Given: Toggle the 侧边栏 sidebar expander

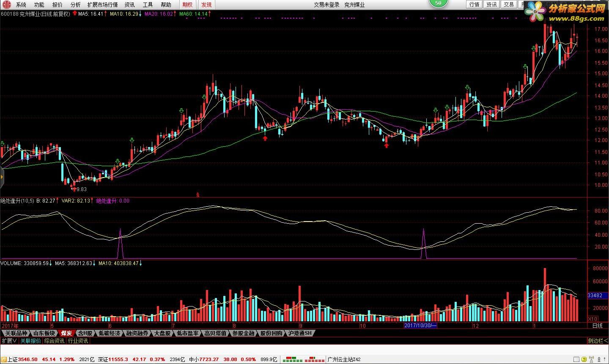Looking at the screenshot, I should (x=598, y=341).
